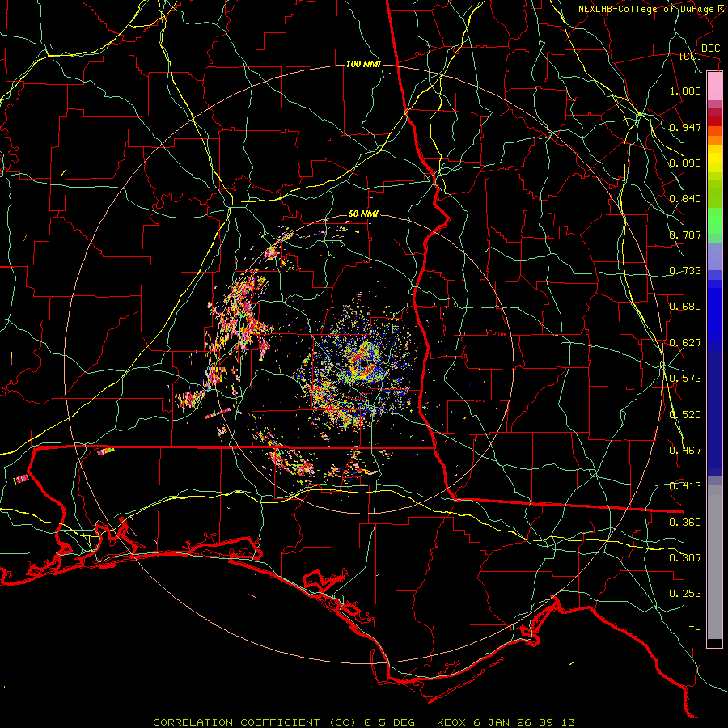Click the 0.253 legend value

click(x=685, y=594)
